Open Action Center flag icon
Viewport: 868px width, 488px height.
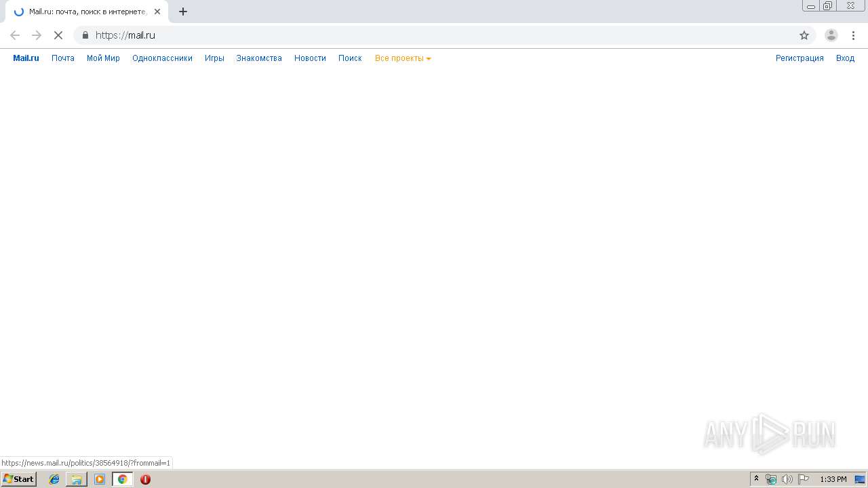coord(804,479)
